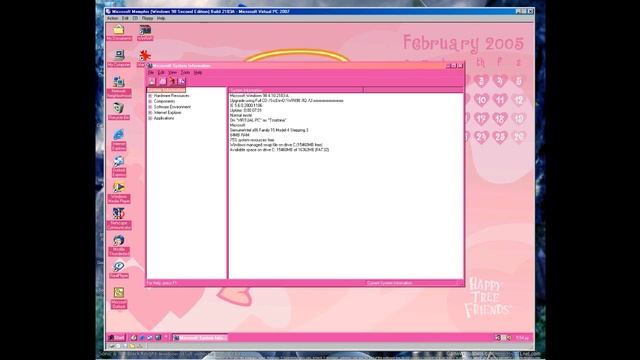Launch Windows Media Player desktop icon

pyautogui.click(x=119, y=192)
